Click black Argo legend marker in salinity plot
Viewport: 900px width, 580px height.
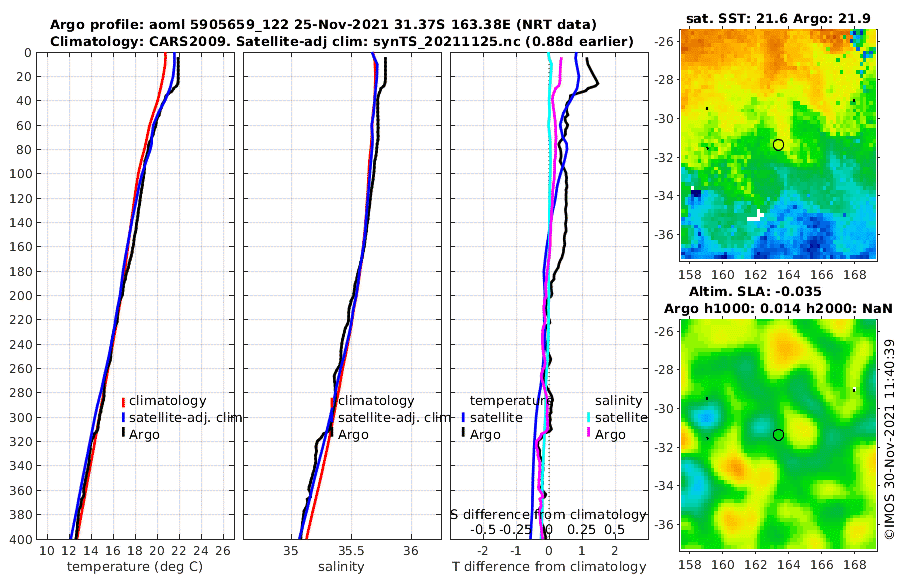(331, 434)
